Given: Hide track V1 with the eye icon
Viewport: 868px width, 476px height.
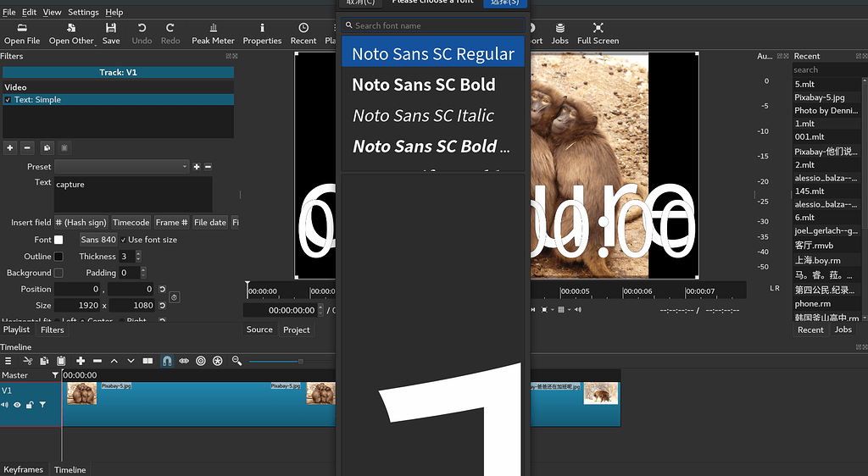Looking at the screenshot, I should point(17,405).
